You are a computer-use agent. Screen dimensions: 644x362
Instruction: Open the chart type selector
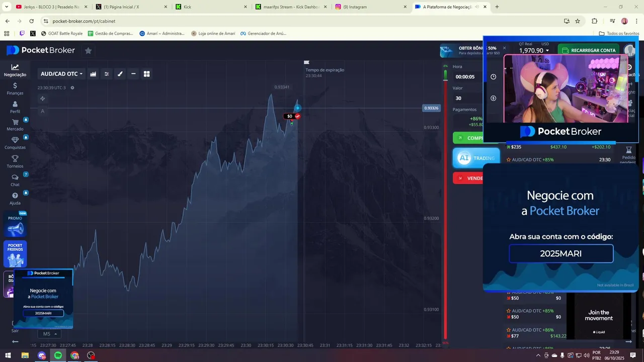(x=93, y=74)
